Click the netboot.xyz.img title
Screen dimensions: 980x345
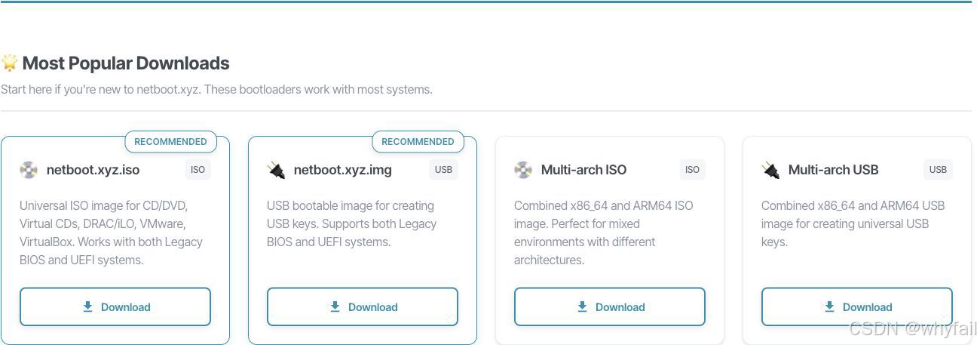[x=343, y=170]
